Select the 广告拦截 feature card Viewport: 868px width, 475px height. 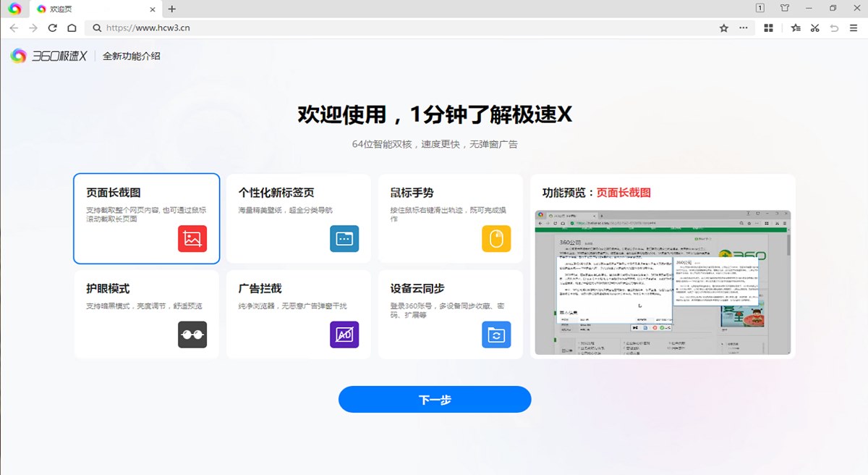(299, 314)
